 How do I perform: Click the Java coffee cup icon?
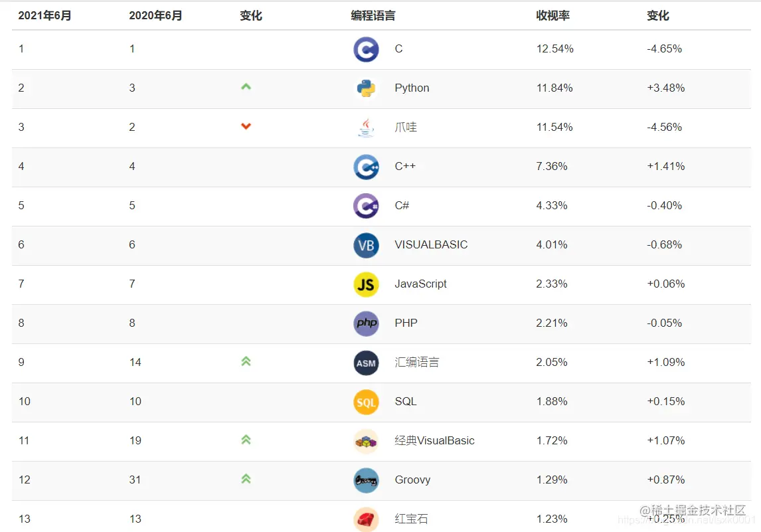(x=366, y=128)
